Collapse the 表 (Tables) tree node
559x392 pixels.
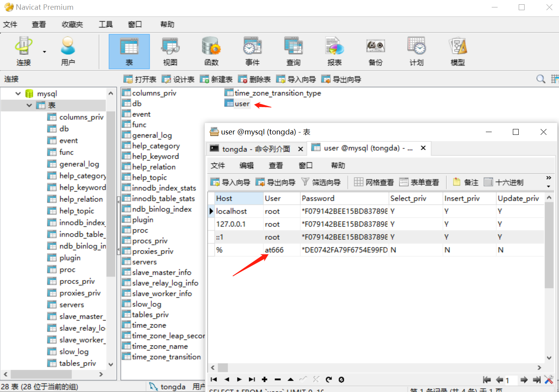29,105
